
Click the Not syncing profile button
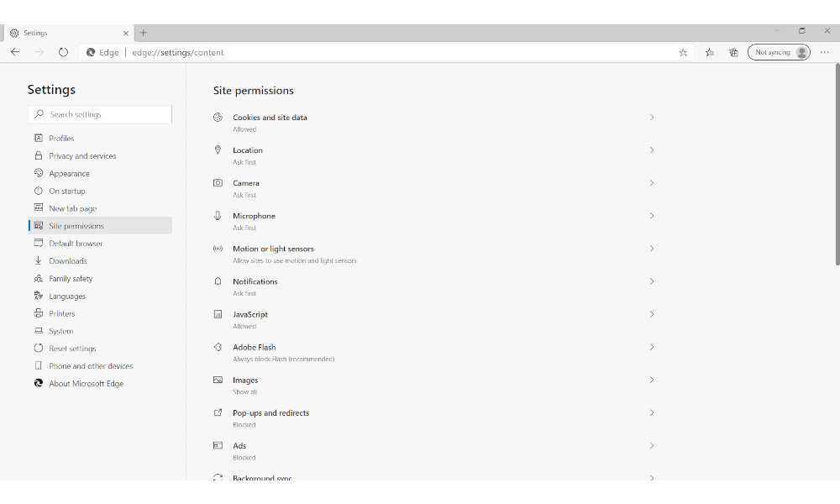779,52
